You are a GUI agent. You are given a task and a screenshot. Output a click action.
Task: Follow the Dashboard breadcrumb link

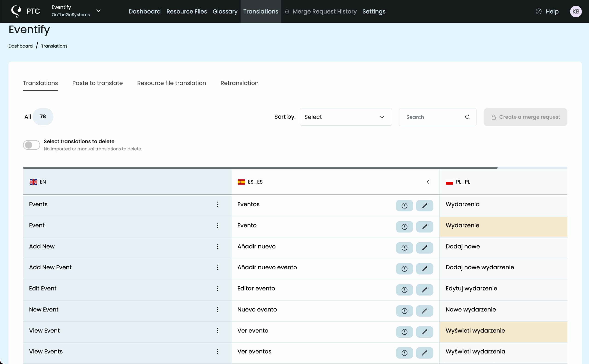(20, 46)
